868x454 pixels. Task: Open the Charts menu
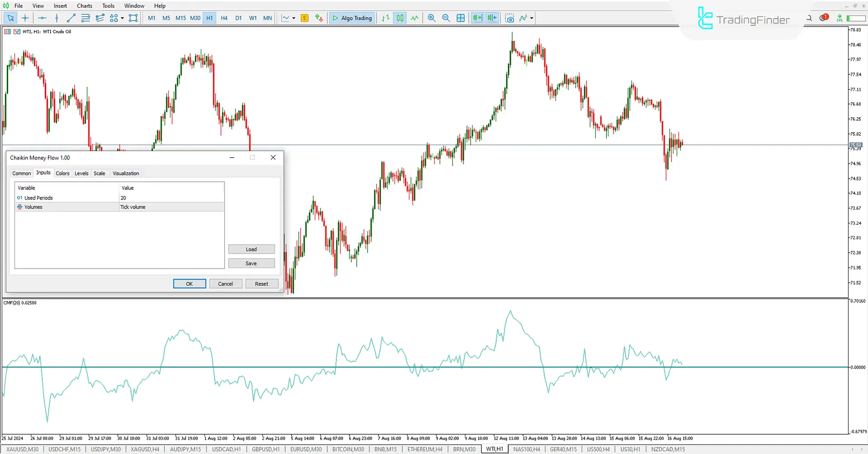click(85, 5)
